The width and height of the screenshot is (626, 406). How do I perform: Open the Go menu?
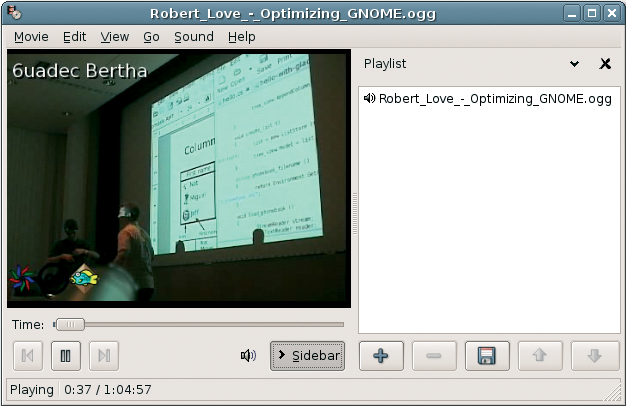click(x=151, y=37)
